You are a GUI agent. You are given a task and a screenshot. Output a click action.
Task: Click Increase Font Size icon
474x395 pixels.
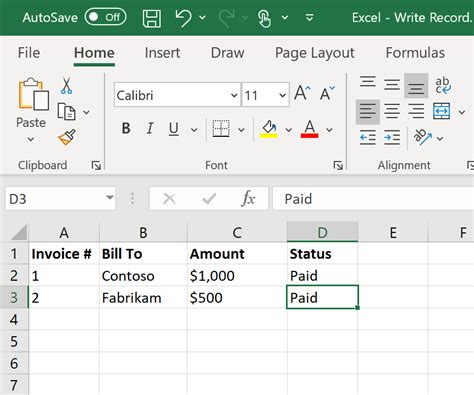click(302, 93)
